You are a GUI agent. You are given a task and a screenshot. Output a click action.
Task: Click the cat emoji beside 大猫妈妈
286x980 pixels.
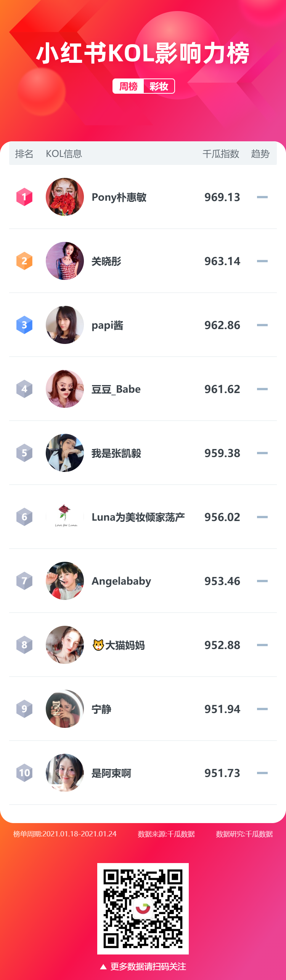click(x=98, y=645)
